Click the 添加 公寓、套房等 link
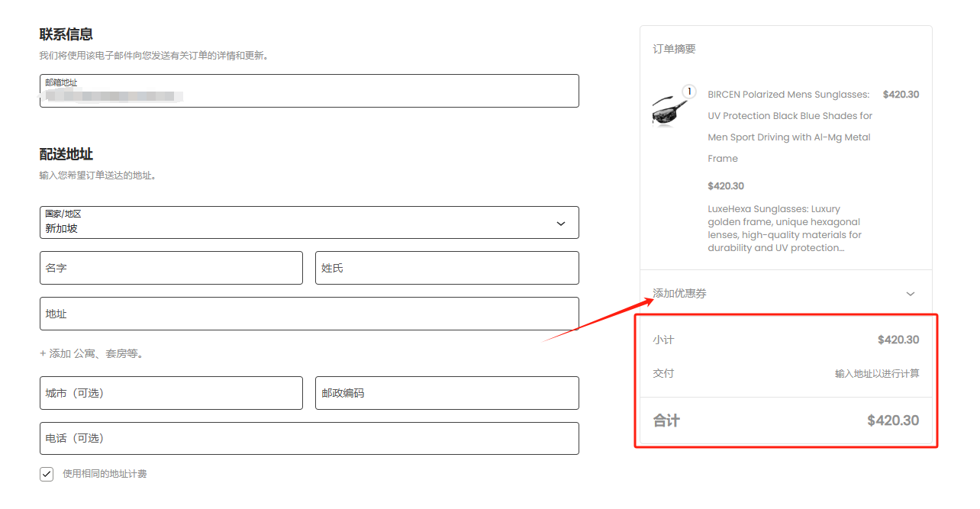This screenshot has width=980, height=509. [92, 353]
